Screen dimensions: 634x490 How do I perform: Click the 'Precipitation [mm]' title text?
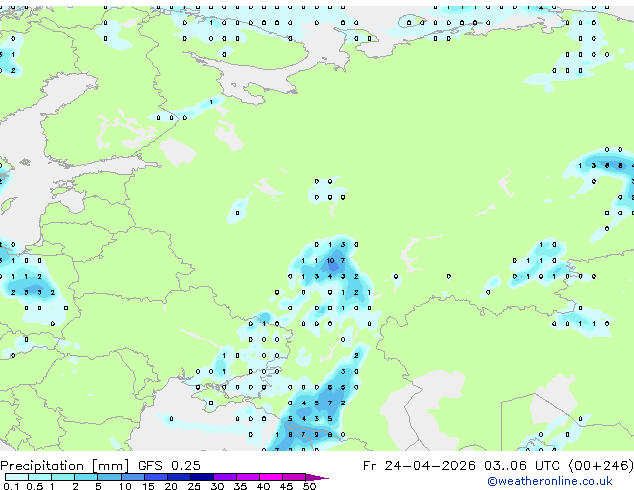tap(65, 465)
